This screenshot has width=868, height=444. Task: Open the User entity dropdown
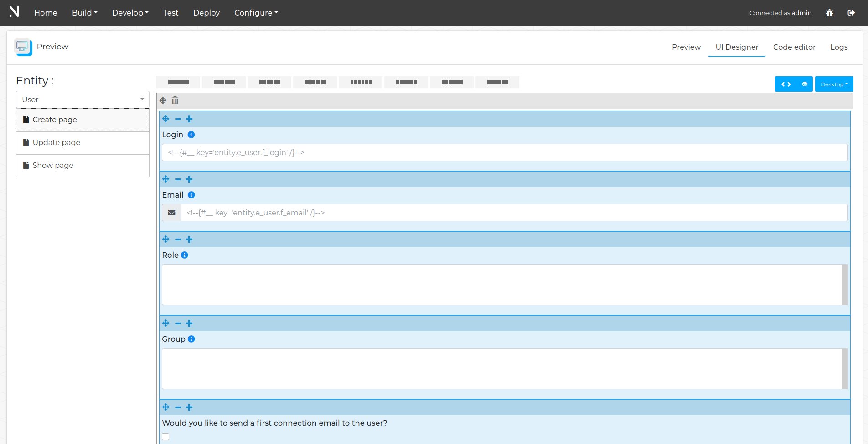83,99
